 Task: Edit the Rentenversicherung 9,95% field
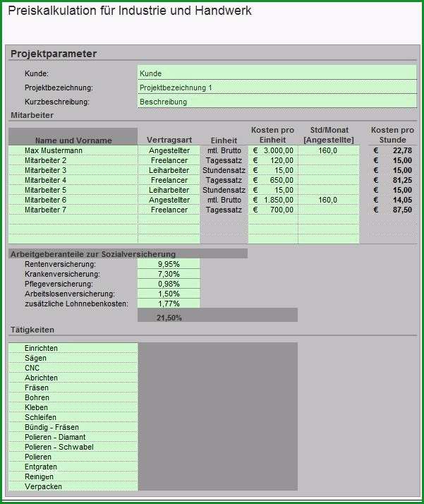(169, 264)
